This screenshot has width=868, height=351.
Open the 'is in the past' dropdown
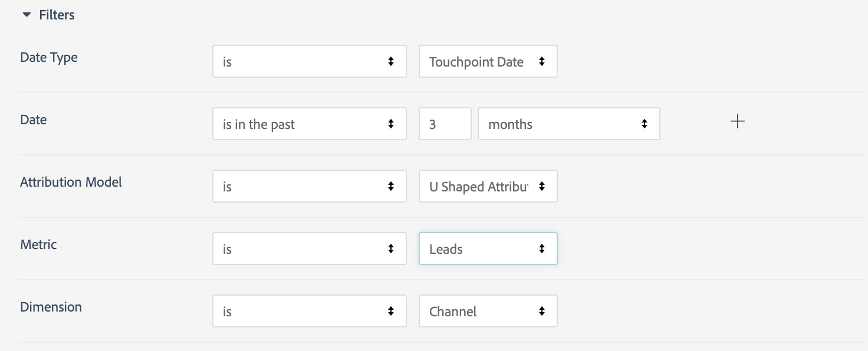point(309,124)
